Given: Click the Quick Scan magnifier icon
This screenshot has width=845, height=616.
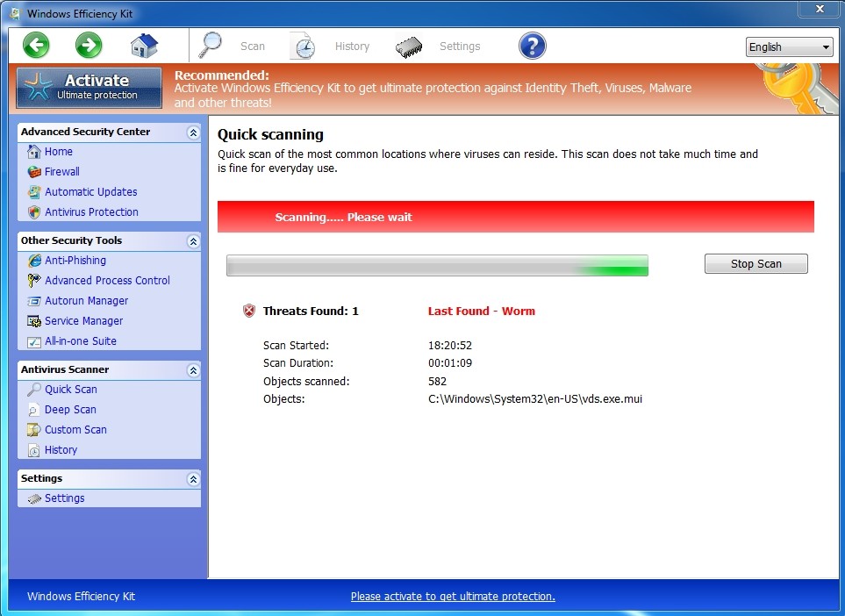Looking at the screenshot, I should point(34,389).
